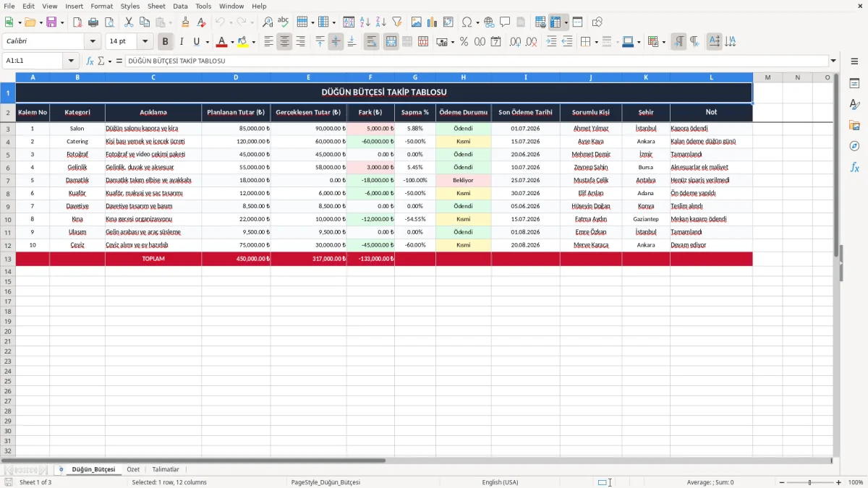The image size is (868, 488).
Task: Toggle center vertically alignment
Action: pyautogui.click(x=336, y=42)
